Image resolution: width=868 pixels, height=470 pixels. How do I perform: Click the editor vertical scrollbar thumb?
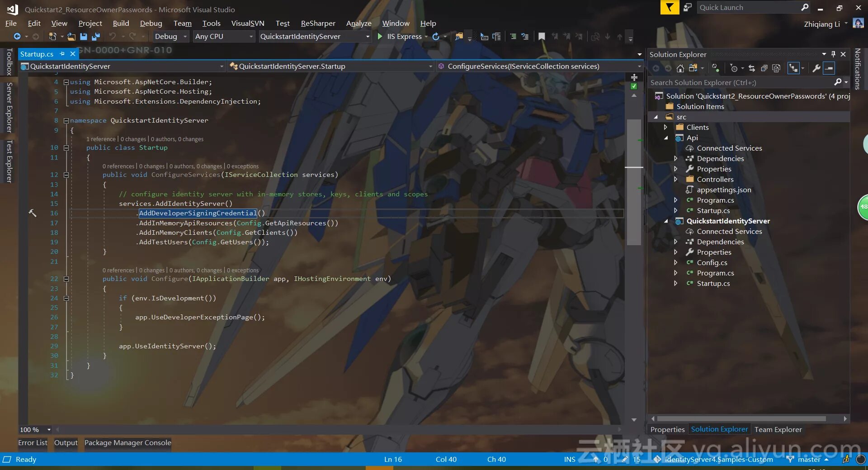pyautogui.click(x=634, y=182)
